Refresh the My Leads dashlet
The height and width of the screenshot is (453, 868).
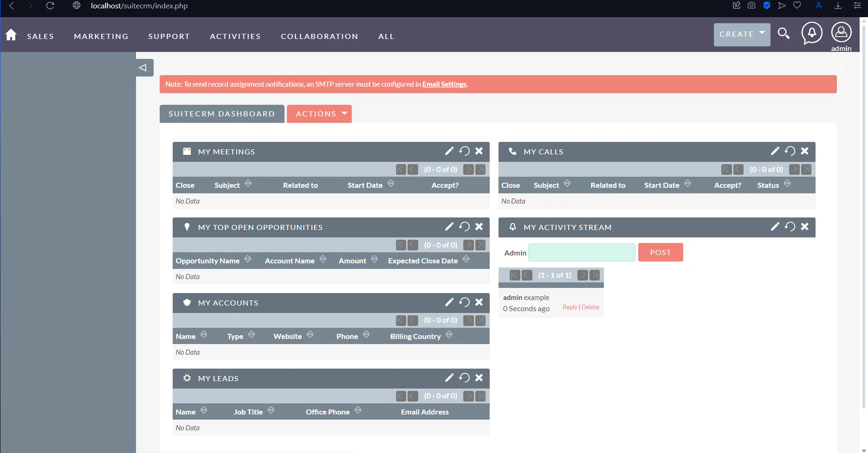(x=464, y=378)
